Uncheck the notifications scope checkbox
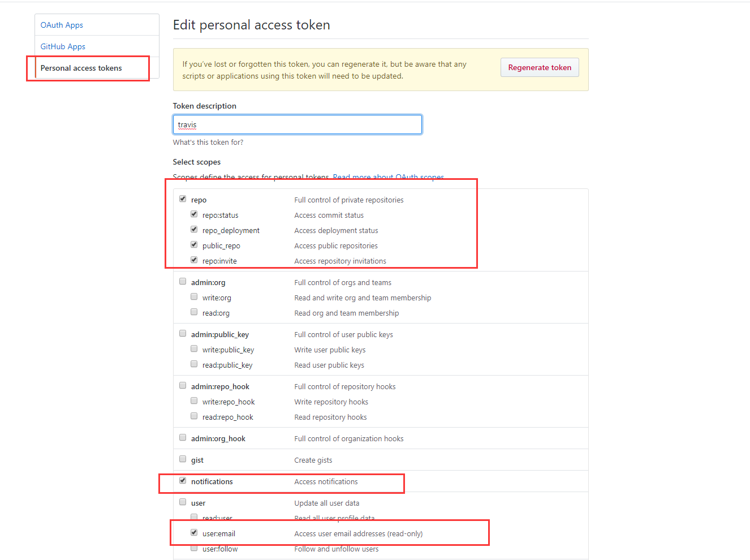Screen dimensions: 750x560 pyautogui.click(x=183, y=480)
